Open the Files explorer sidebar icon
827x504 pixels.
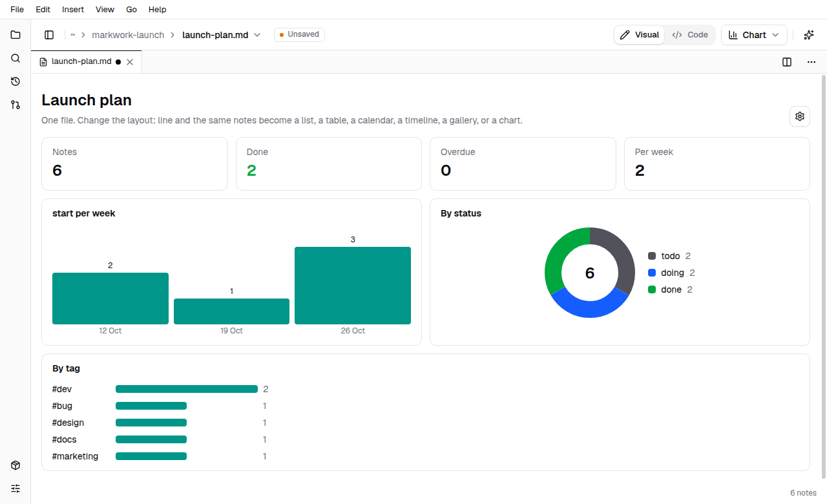tap(16, 35)
